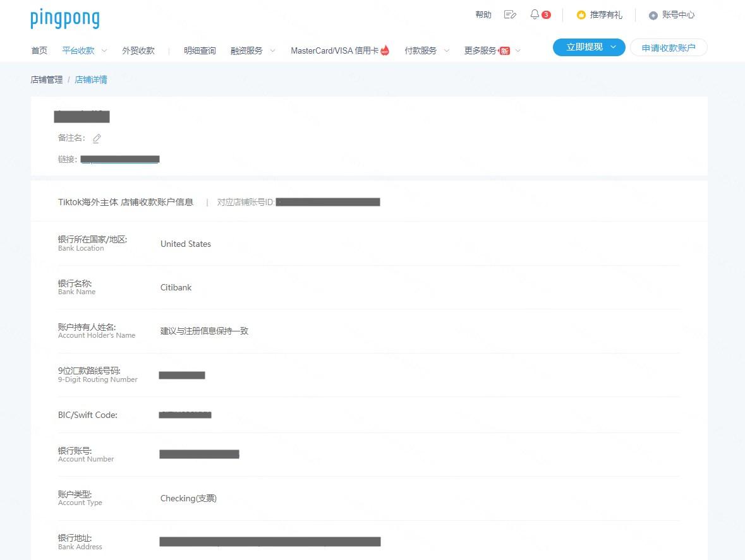This screenshot has width=745, height=560.
Task: Open the feedback note icon
Action: pyautogui.click(x=510, y=15)
